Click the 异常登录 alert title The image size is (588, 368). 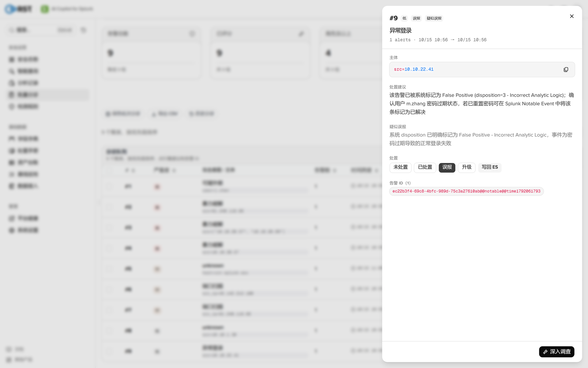point(400,30)
